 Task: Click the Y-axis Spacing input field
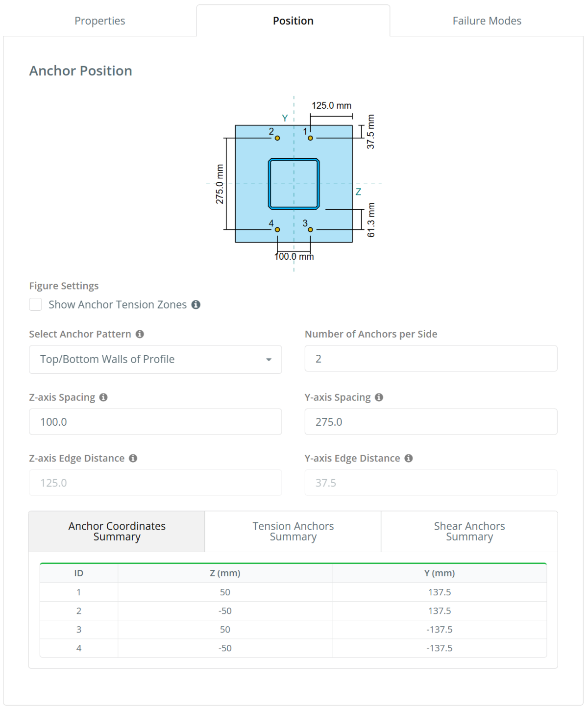pyautogui.click(x=431, y=422)
